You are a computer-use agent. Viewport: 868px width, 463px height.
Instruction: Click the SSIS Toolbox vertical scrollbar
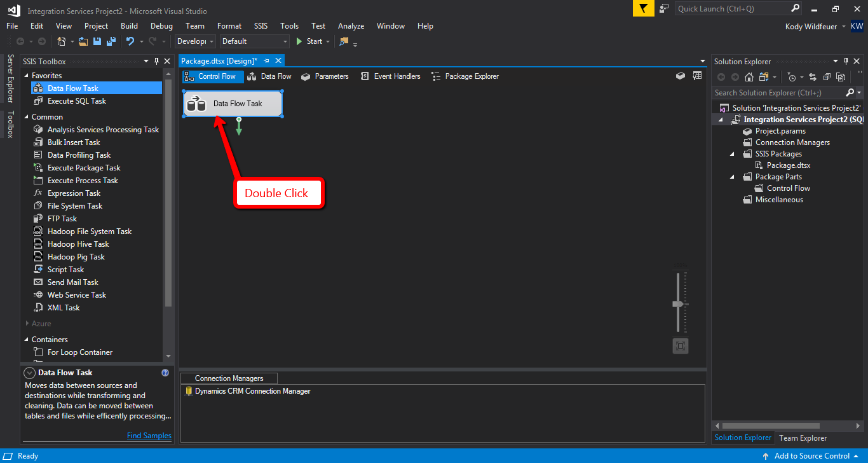[x=168, y=191]
